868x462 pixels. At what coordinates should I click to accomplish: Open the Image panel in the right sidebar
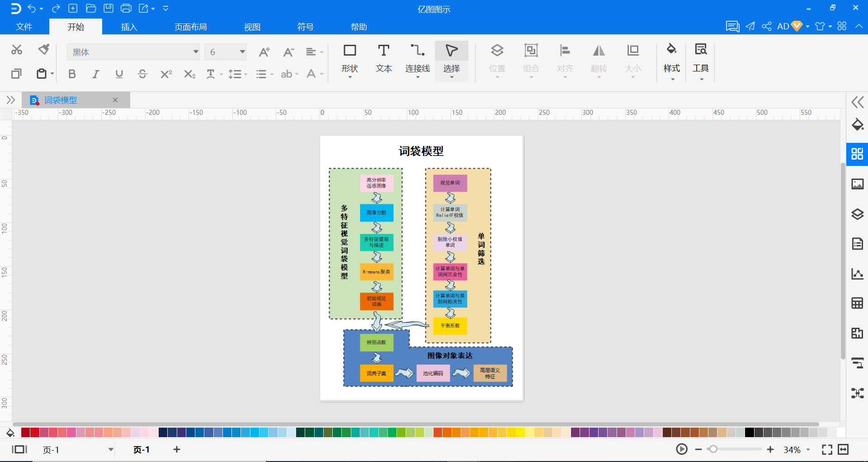tap(857, 184)
